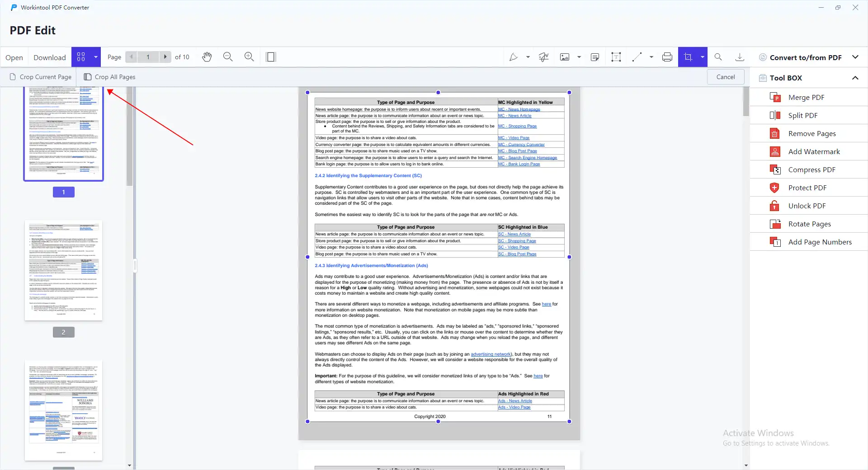Open the search tool in toolbar
This screenshot has width=868, height=470.
[x=718, y=57]
